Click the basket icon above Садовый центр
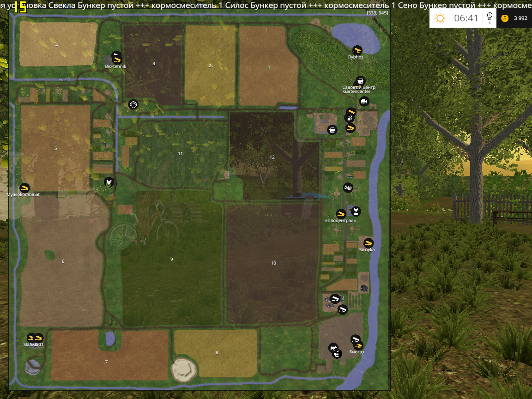 point(360,81)
